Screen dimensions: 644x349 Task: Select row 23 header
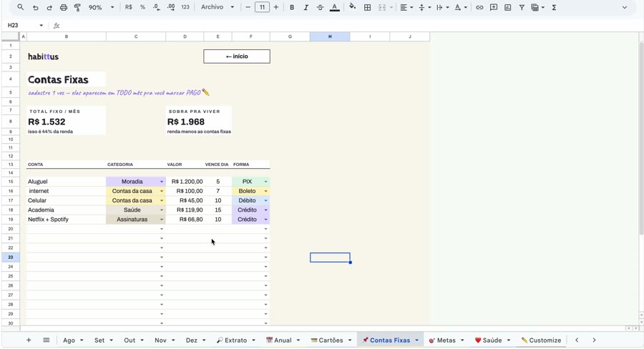click(x=11, y=257)
